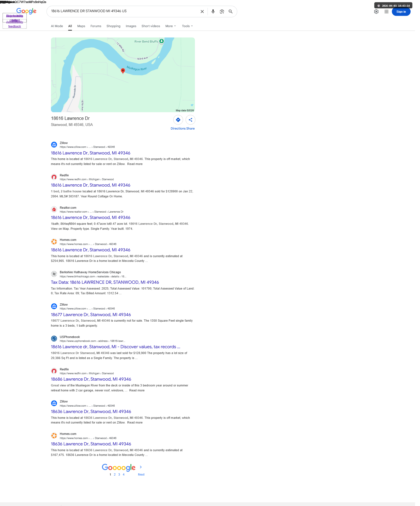Open Redfin 18616 Lawrence Dr result
The width and height of the screenshot is (420, 506).
[91, 185]
